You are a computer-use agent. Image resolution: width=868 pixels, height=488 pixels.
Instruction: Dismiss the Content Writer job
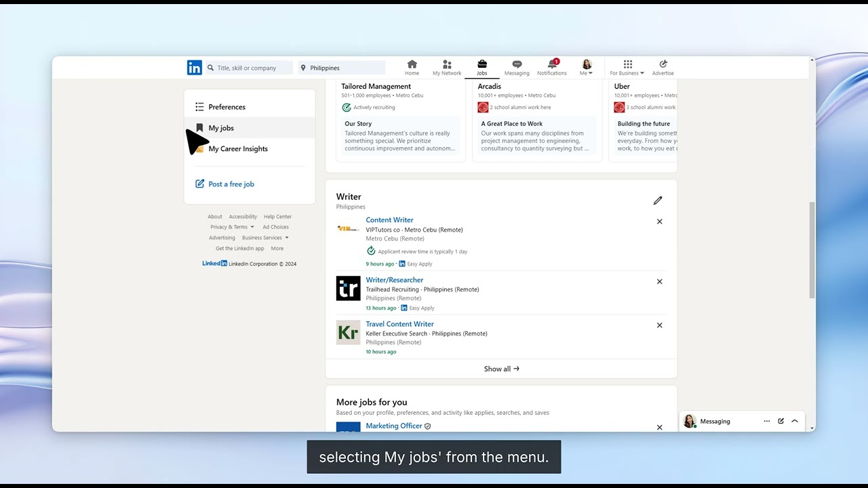coord(659,222)
